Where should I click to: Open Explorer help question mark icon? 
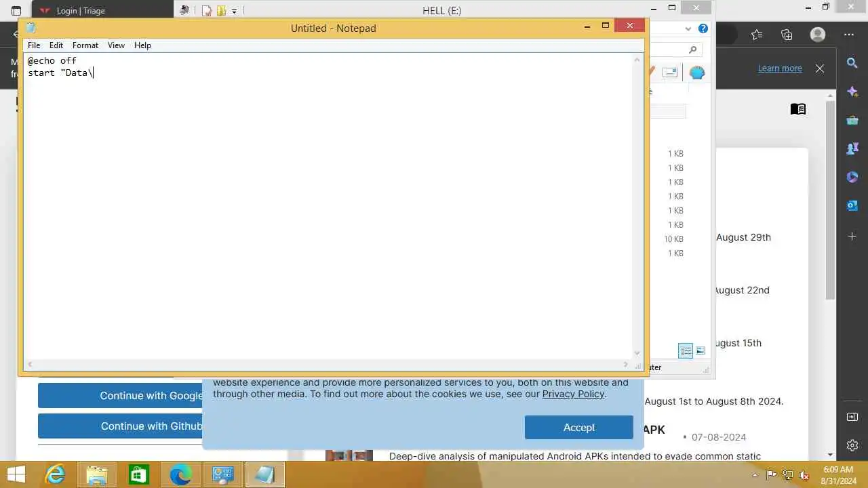click(x=703, y=28)
